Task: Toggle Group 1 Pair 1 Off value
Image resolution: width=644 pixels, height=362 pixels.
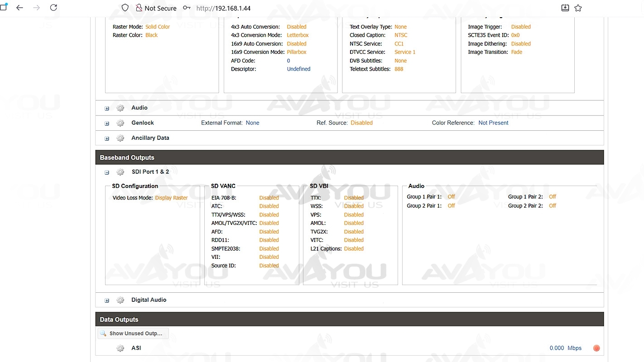Action: click(x=451, y=197)
